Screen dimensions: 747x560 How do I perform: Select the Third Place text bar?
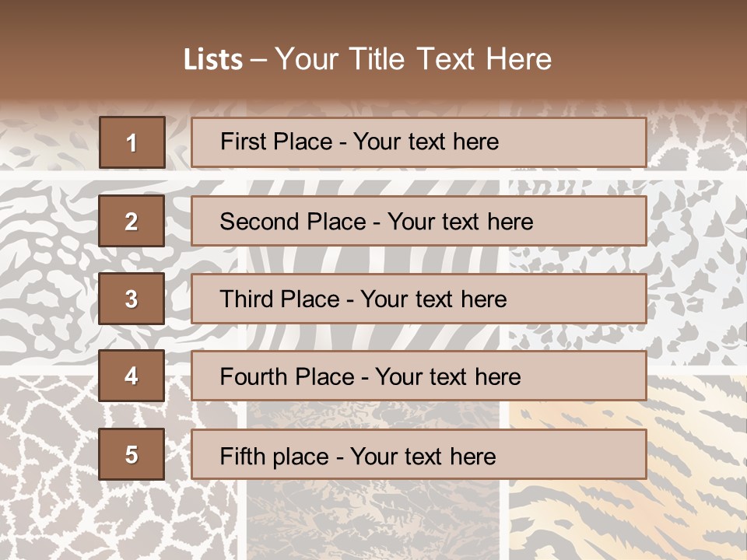(x=419, y=299)
